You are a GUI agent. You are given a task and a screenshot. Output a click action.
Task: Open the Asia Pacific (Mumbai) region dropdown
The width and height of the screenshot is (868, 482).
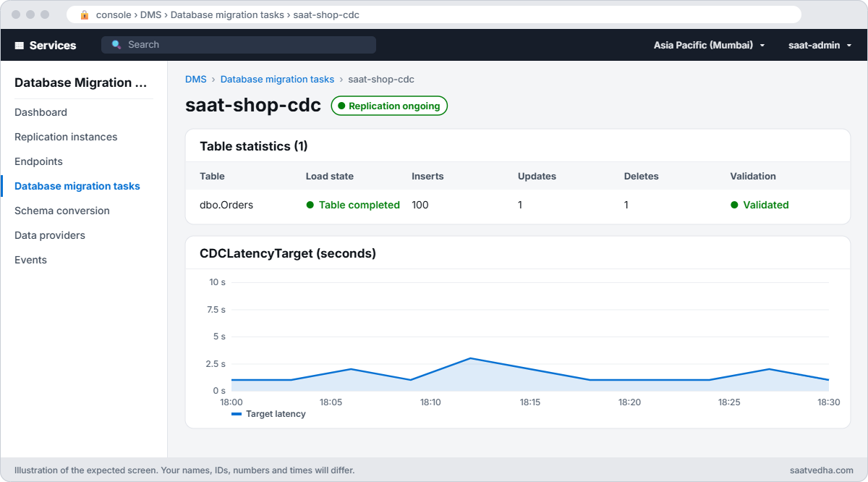pos(709,45)
